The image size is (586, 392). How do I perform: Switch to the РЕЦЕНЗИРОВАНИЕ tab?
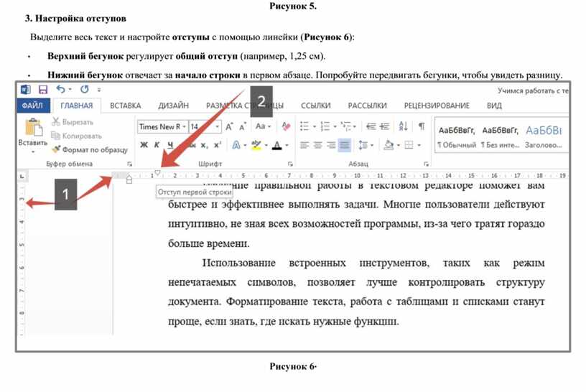[437, 106]
